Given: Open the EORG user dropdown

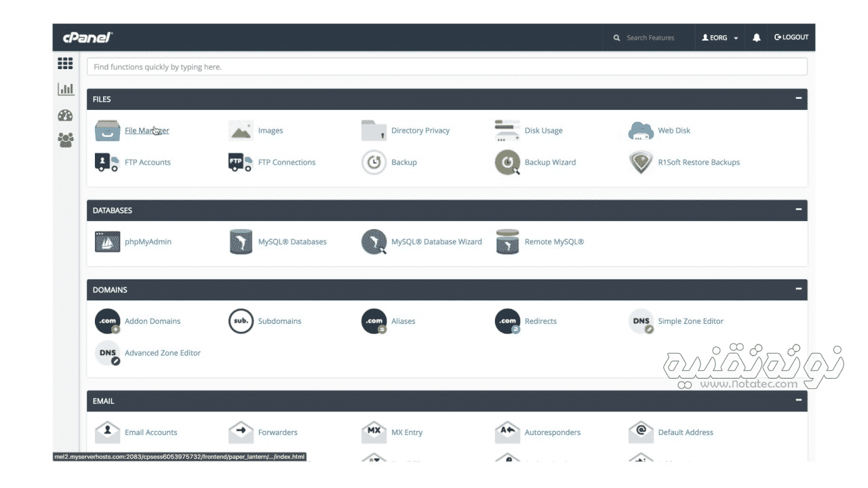Looking at the screenshot, I should tap(720, 38).
